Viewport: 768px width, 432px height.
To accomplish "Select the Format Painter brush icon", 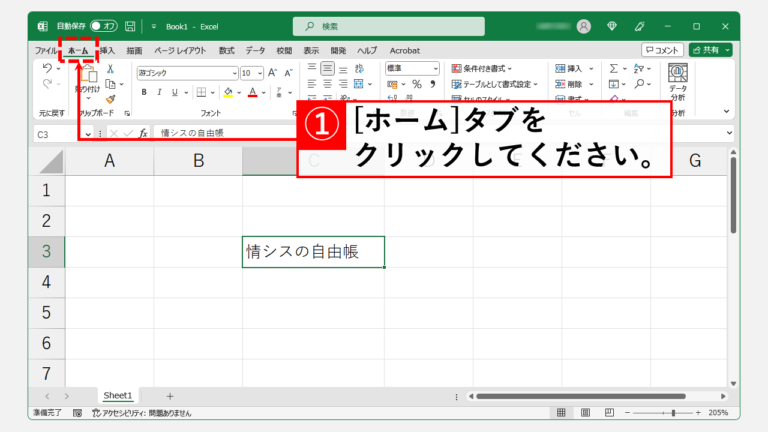I will tap(111, 99).
